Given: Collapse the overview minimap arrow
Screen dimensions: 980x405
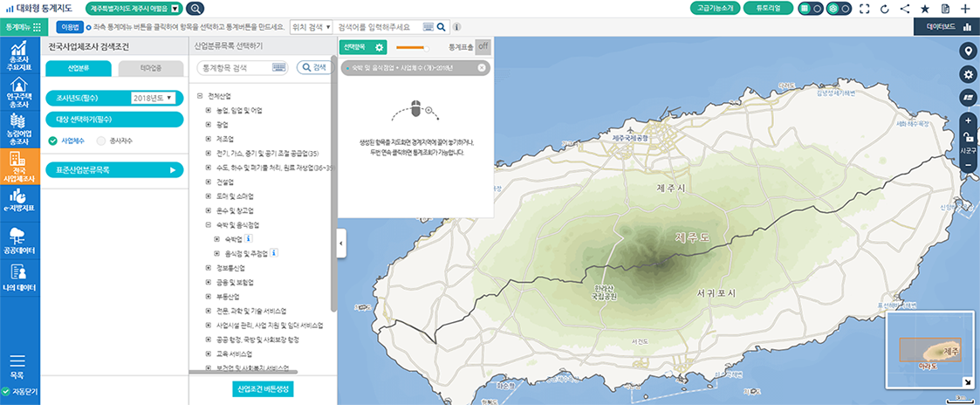Looking at the screenshot, I should [x=968, y=382].
